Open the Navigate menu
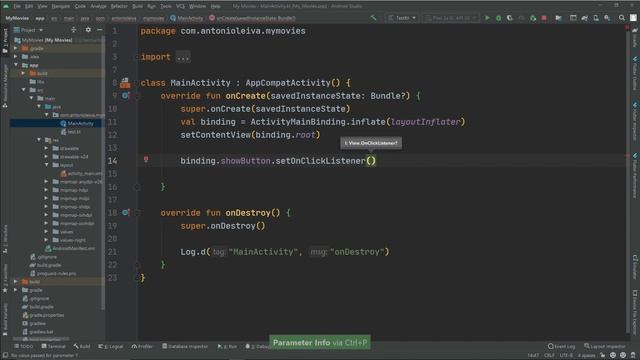The image size is (640, 360). coord(60,6)
